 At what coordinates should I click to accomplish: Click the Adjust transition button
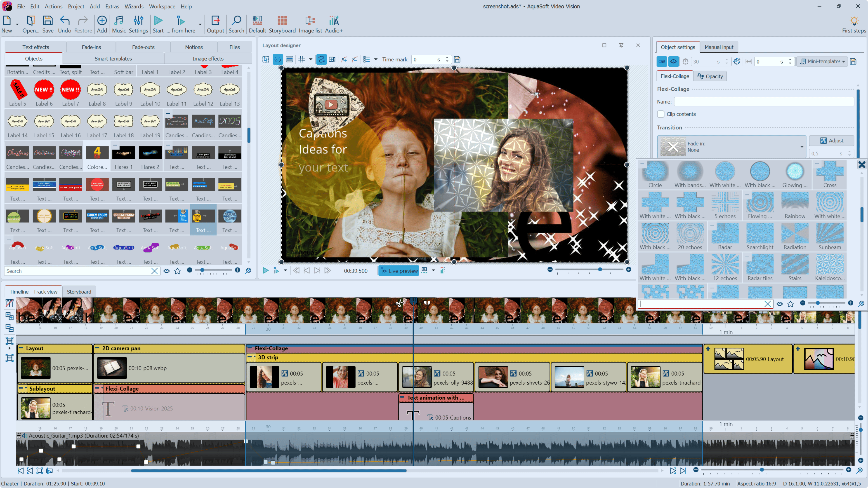831,141
